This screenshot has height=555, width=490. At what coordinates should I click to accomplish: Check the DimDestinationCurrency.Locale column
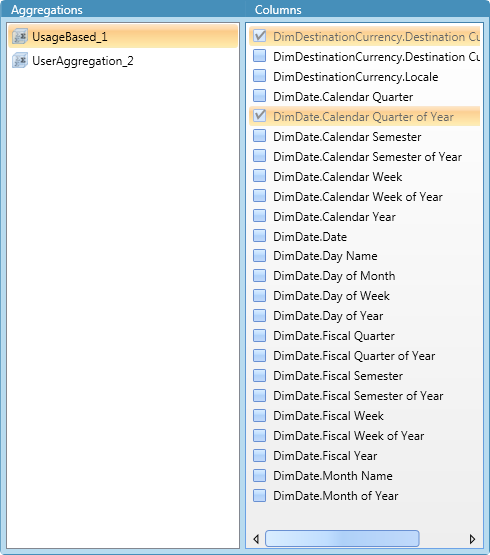[x=260, y=76]
